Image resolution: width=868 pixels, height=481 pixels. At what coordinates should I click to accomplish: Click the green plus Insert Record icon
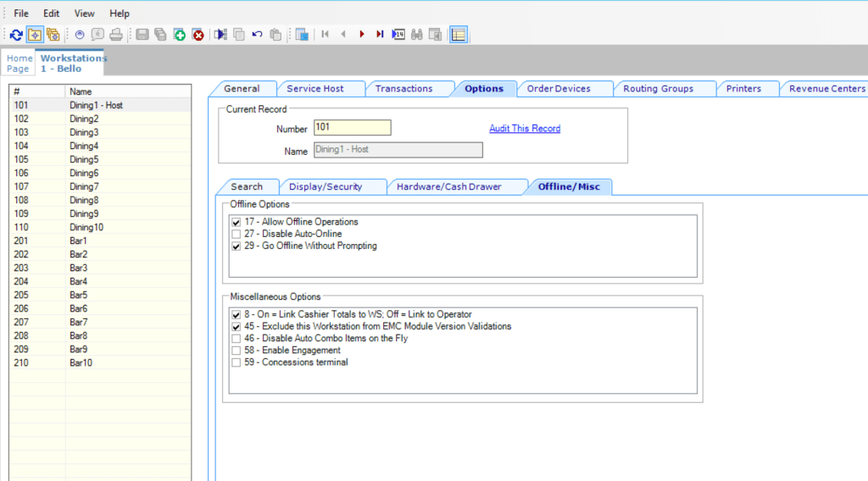click(x=180, y=35)
